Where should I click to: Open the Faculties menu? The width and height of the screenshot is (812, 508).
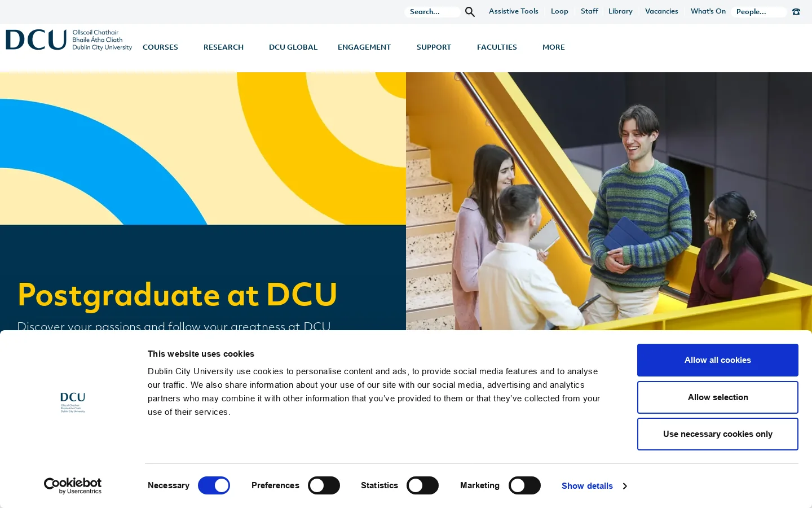[497, 47]
